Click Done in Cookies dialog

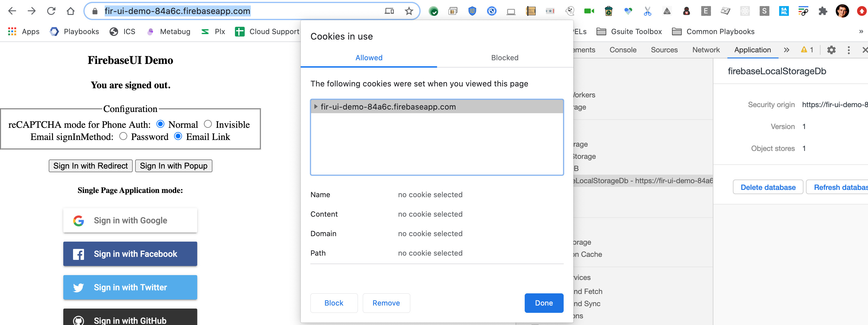point(544,303)
